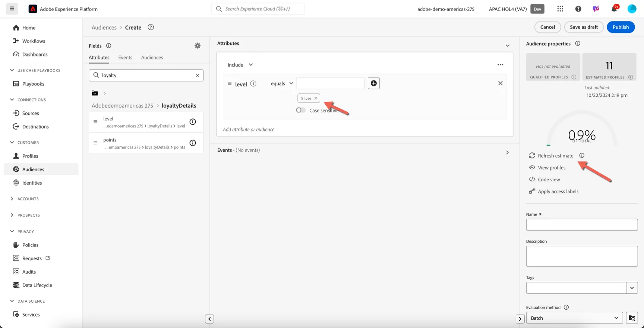The image size is (644, 328).
Task: Select the Attributes tab
Action: (x=99, y=57)
